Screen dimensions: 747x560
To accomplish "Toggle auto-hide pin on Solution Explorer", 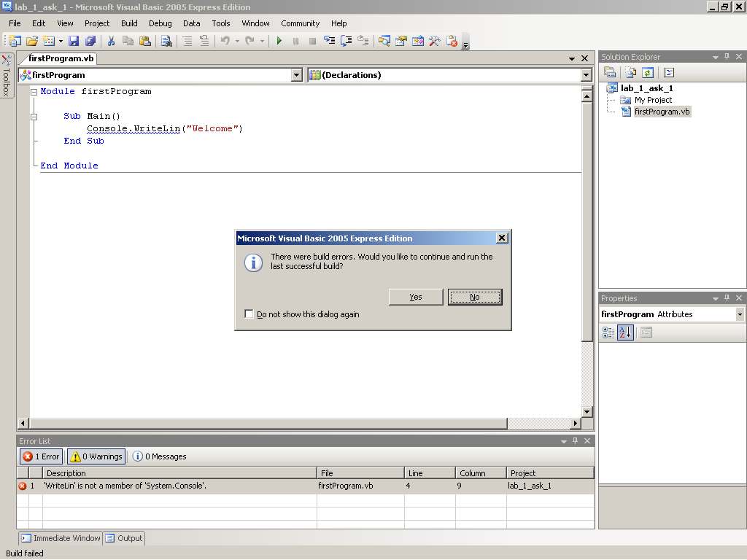I will (x=727, y=57).
